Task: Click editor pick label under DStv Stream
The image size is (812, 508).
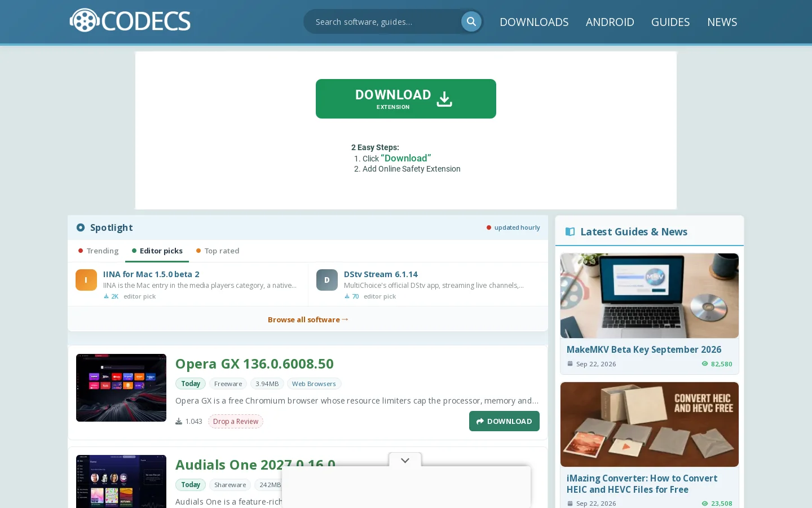Action: click(x=379, y=296)
